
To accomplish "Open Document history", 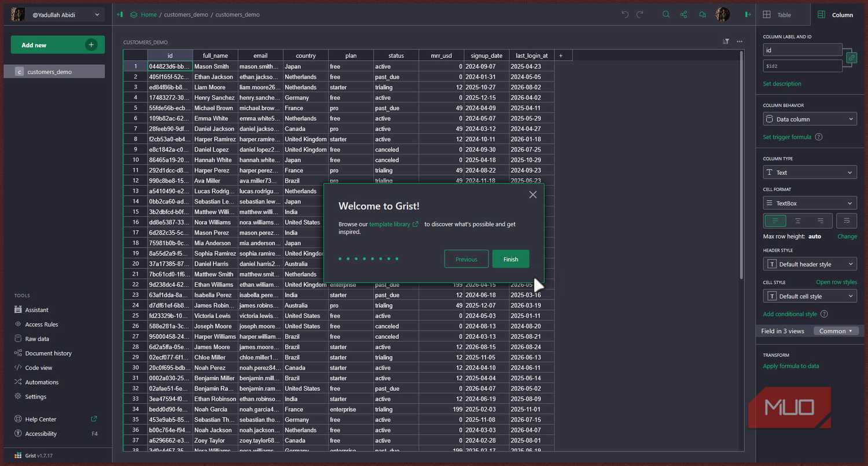I will [49, 353].
